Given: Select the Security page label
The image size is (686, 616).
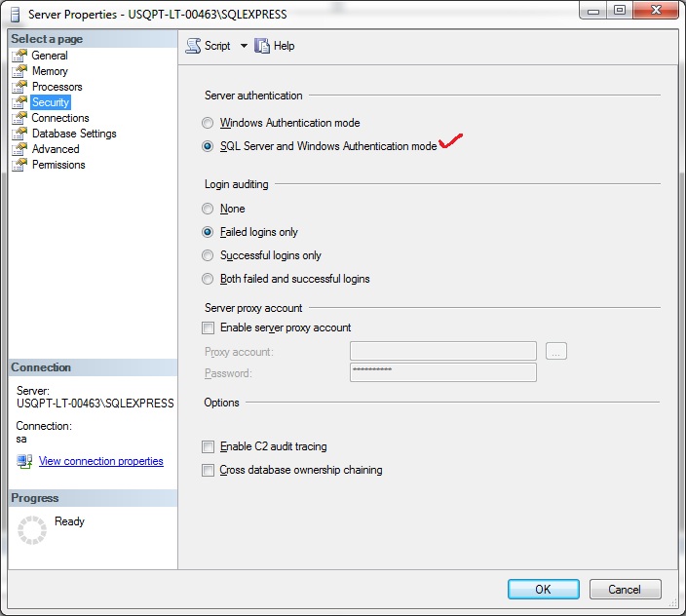Looking at the screenshot, I should click(x=51, y=102).
